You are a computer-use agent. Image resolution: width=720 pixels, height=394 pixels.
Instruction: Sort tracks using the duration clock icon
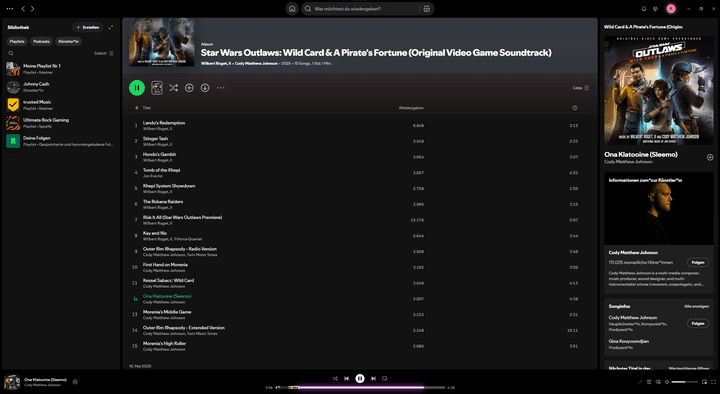click(574, 108)
